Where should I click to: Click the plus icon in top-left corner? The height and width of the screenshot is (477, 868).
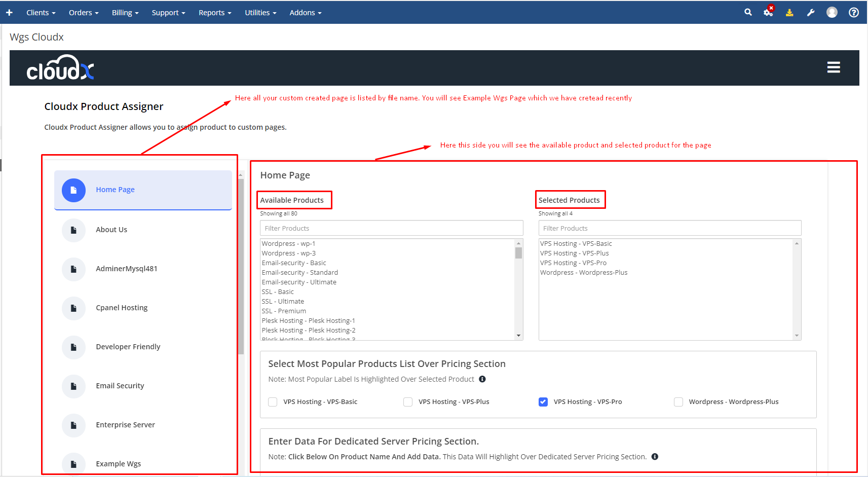[9, 13]
